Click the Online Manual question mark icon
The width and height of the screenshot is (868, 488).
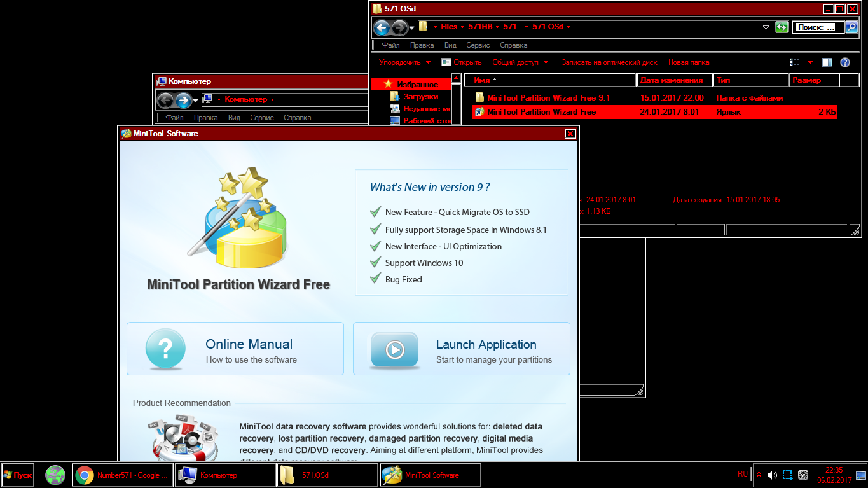click(x=165, y=349)
